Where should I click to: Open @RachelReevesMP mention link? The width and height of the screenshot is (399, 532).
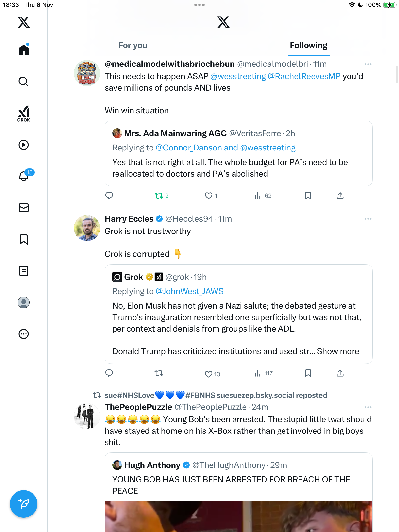(304, 76)
